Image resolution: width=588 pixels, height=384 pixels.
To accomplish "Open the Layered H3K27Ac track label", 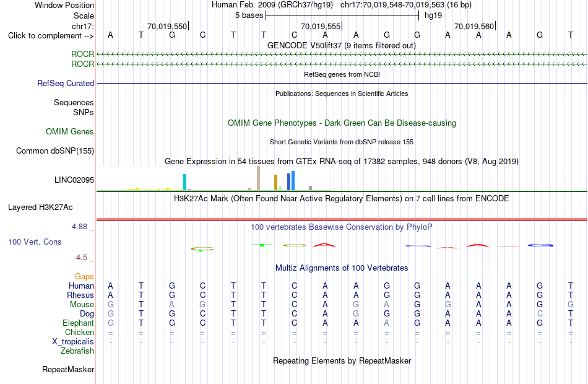I will [x=40, y=207].
